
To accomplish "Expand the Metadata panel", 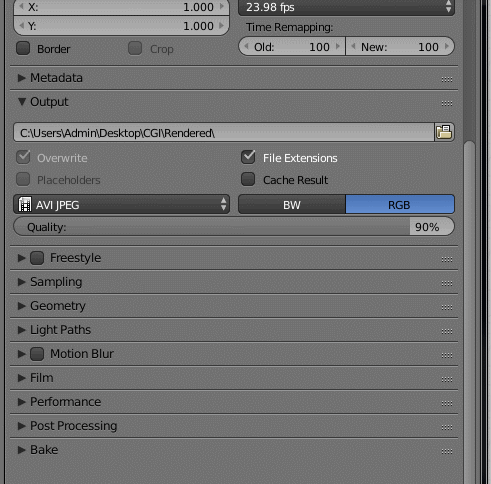I will click(x=22, y=78).
